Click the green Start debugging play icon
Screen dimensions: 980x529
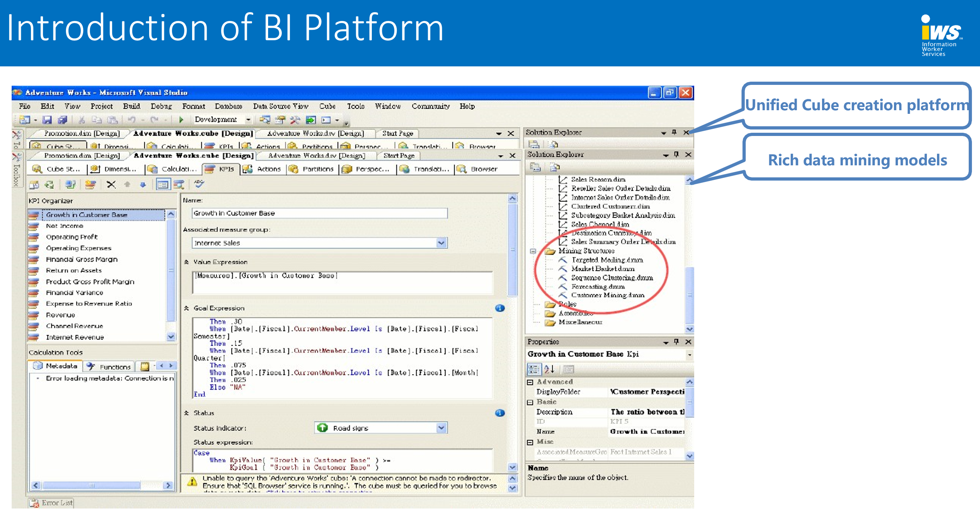click(x=181, y=120)
